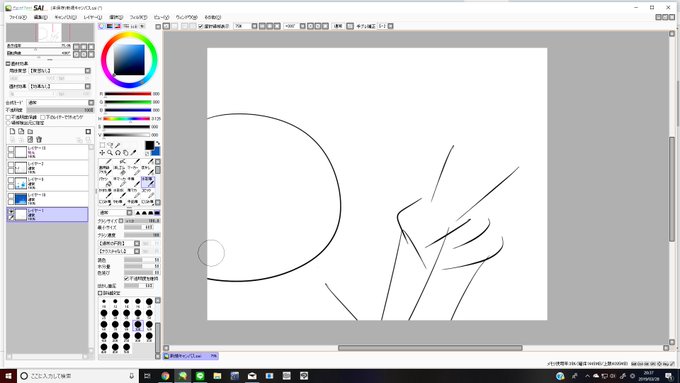Click the black foreground color swatch

point(149,145)
